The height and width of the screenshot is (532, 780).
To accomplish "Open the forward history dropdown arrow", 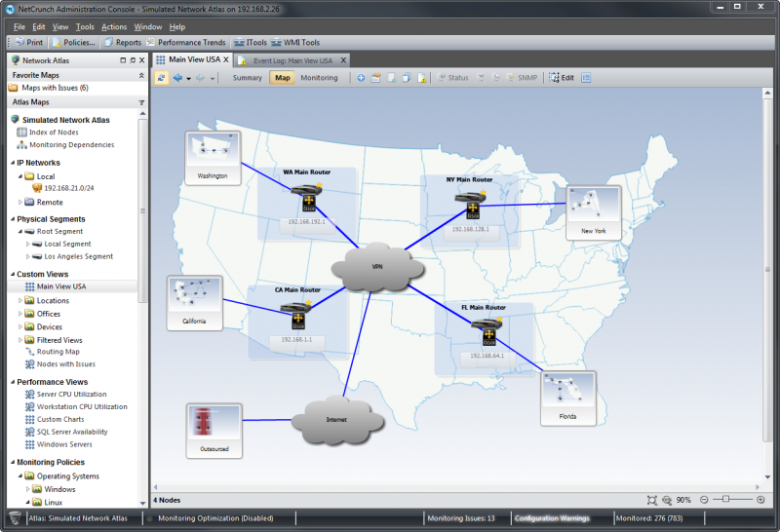I will [x=213, y=79].
